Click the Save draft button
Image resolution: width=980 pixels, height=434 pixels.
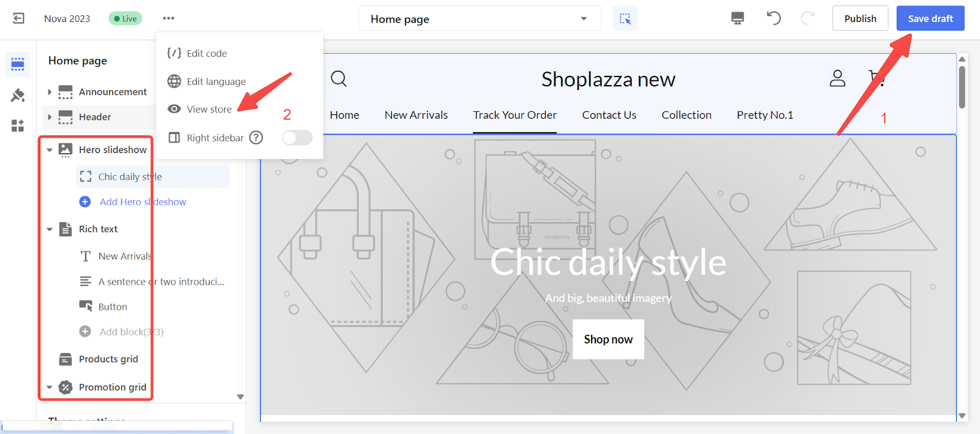pyautogui.click(x=930, y=18)
